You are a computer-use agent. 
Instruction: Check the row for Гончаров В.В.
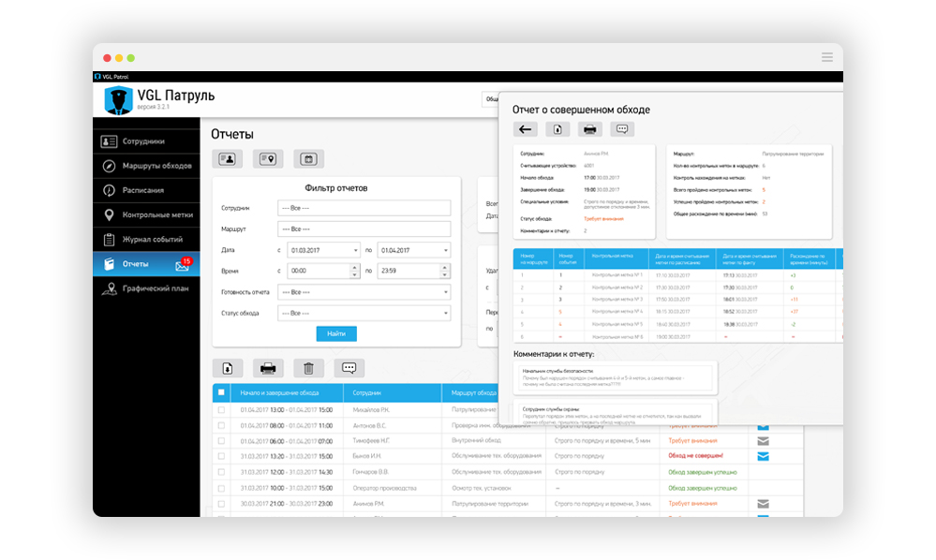tap(221, 472)
